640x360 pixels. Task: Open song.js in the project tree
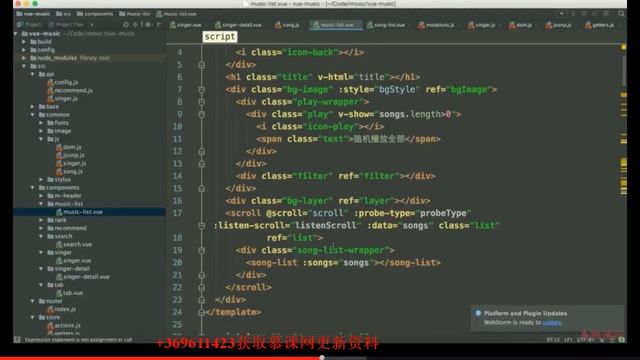pos(69,171)
